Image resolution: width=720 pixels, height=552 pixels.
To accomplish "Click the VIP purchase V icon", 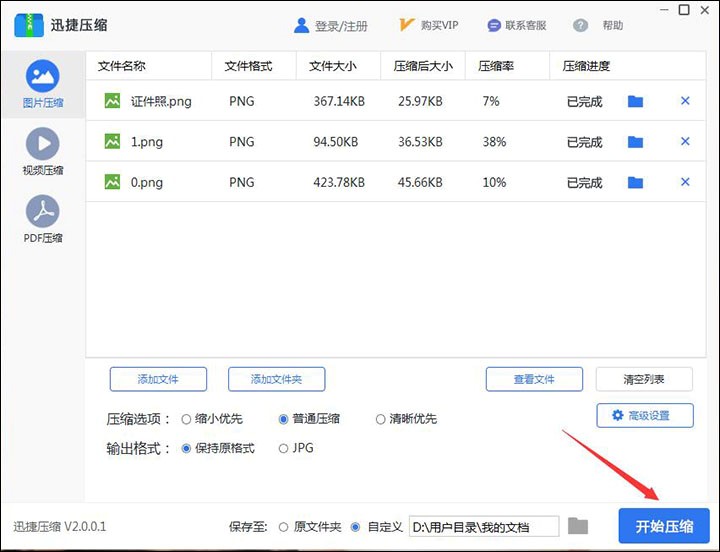I will [x=406, y=24].
